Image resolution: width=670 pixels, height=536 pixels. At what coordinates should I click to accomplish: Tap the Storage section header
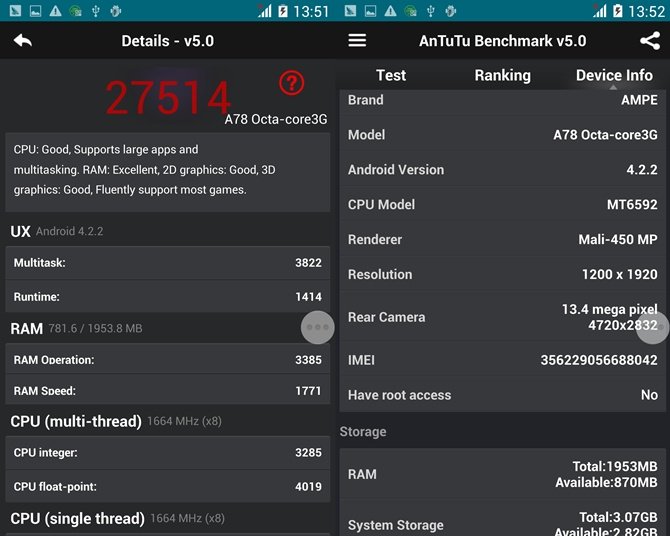click(x=363, y=432)
